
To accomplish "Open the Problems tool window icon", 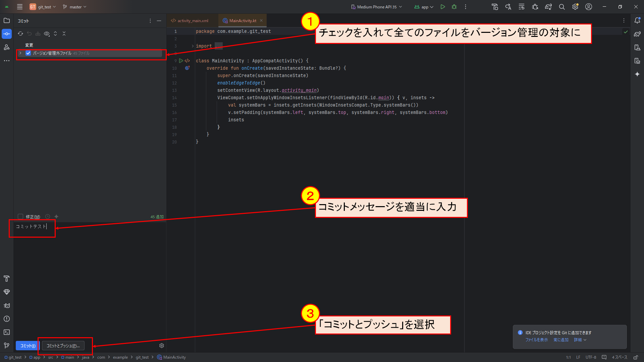I will tap(6, 319).
